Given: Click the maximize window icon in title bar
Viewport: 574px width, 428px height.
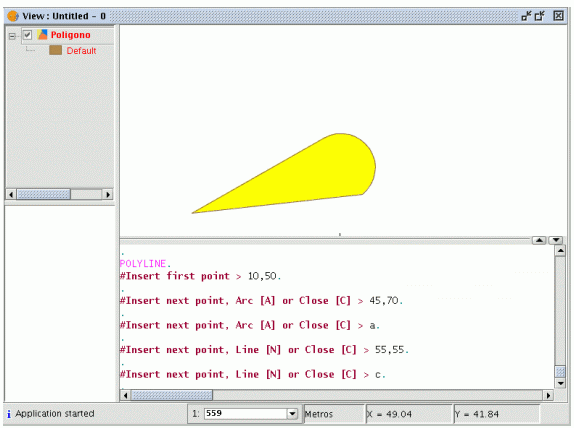Looking at the screenshot, I should point(540,16).
